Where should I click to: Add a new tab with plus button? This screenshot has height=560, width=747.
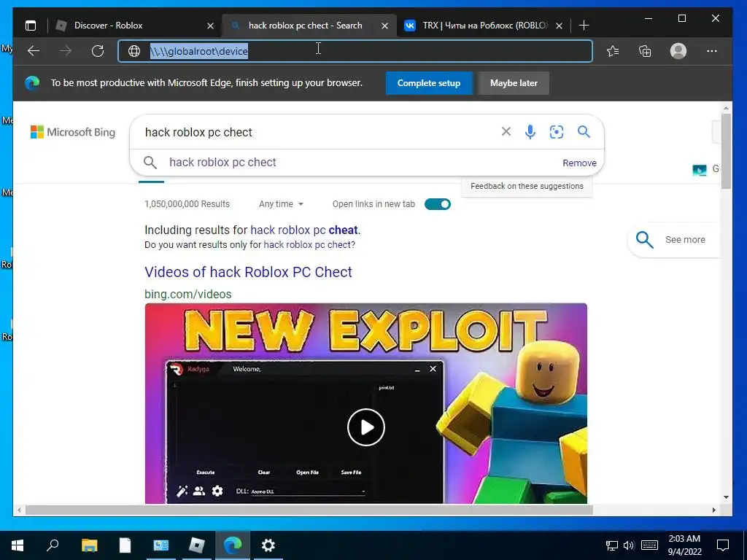(x=584, y=26)
